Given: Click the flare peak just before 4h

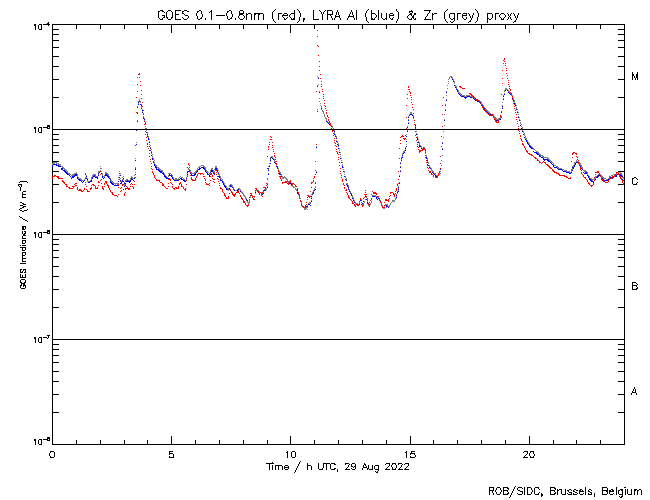Looking at the screenshot, I should click(x=138, y=73).
